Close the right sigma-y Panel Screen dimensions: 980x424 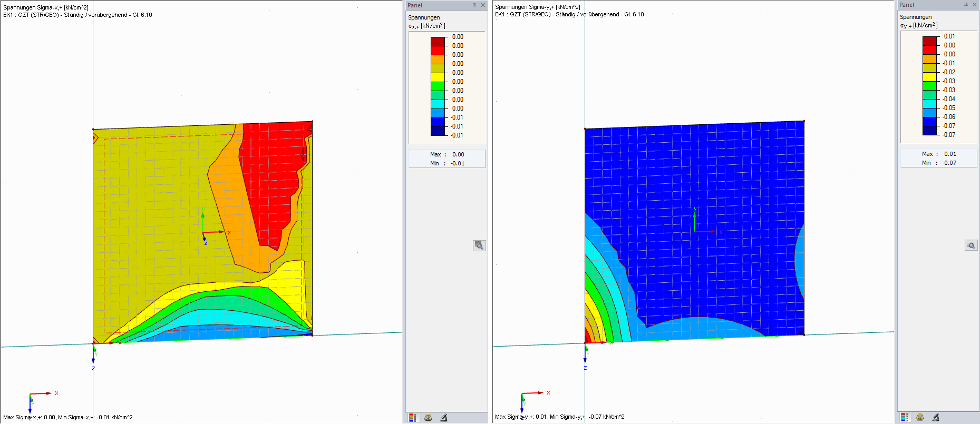pos(974,5)
